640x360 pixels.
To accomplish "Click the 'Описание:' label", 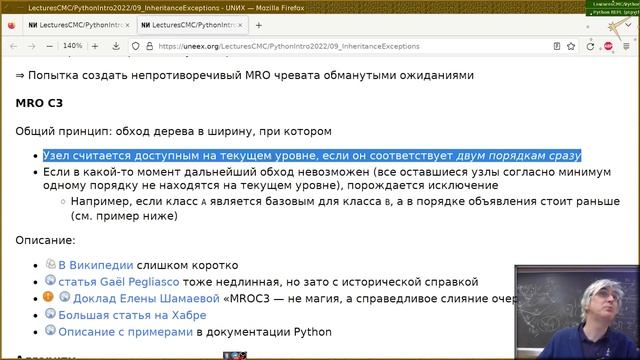I will 45,240.
